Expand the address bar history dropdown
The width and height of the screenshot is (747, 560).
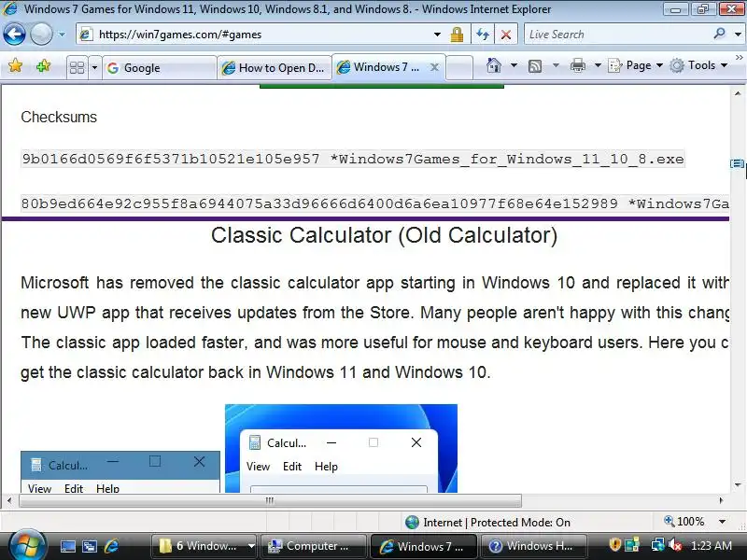point(437,35)
